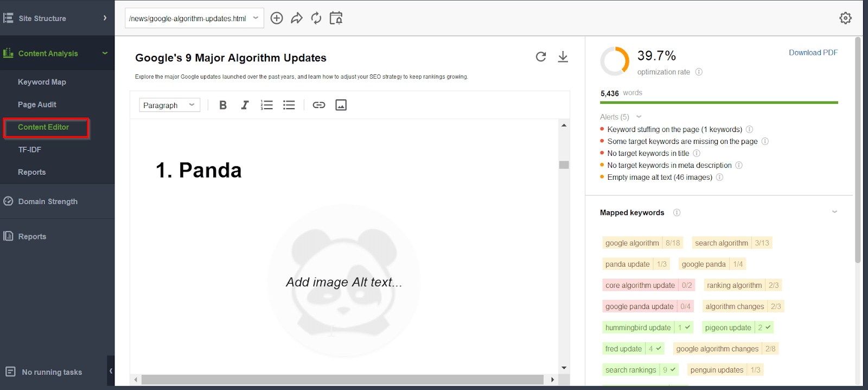
Task: Select the penguin updates keyword tag
Action: tap(725, 370)
